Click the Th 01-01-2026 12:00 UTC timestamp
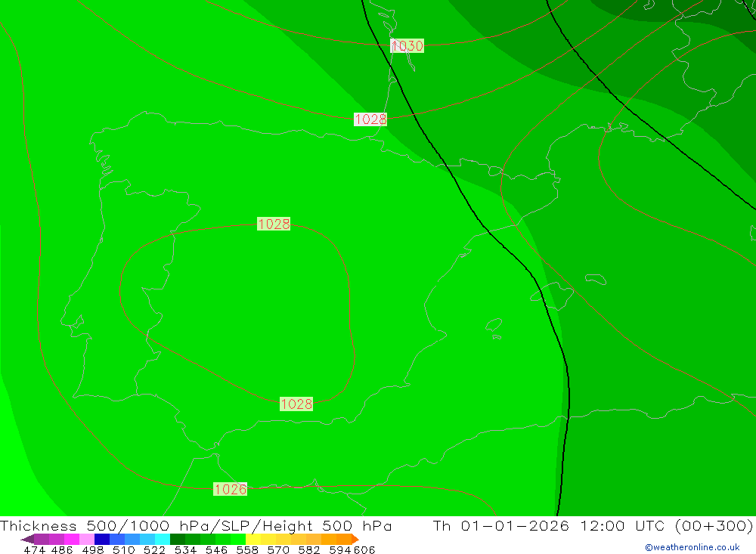The height and width of the screenshot is (554, 756). click(593, 525)
